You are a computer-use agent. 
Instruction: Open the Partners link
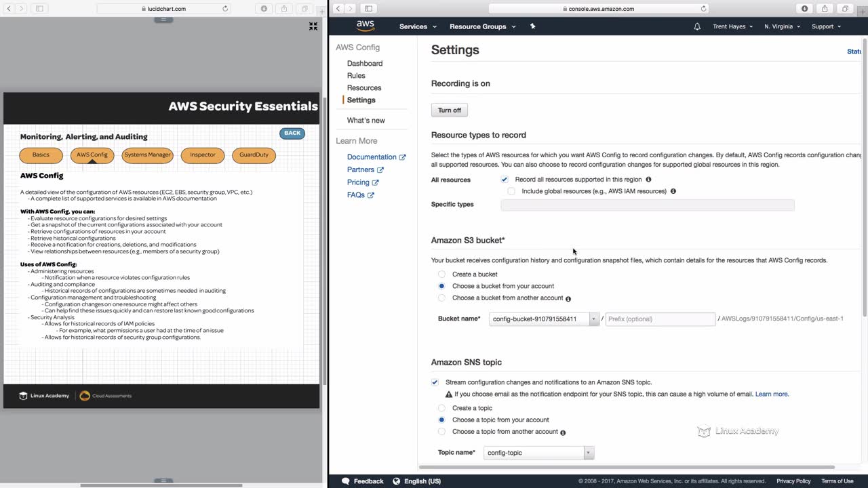click(366, 170)
